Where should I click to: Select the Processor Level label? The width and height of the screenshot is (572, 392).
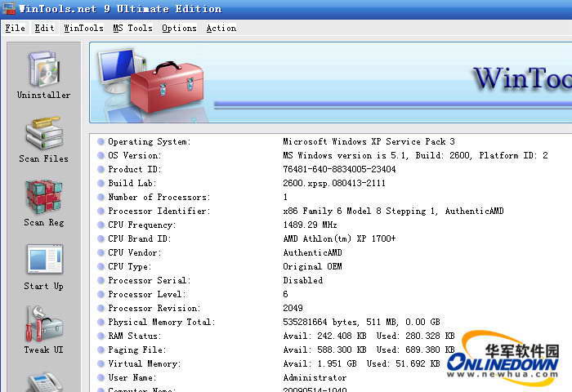click(x=147, y=294)
